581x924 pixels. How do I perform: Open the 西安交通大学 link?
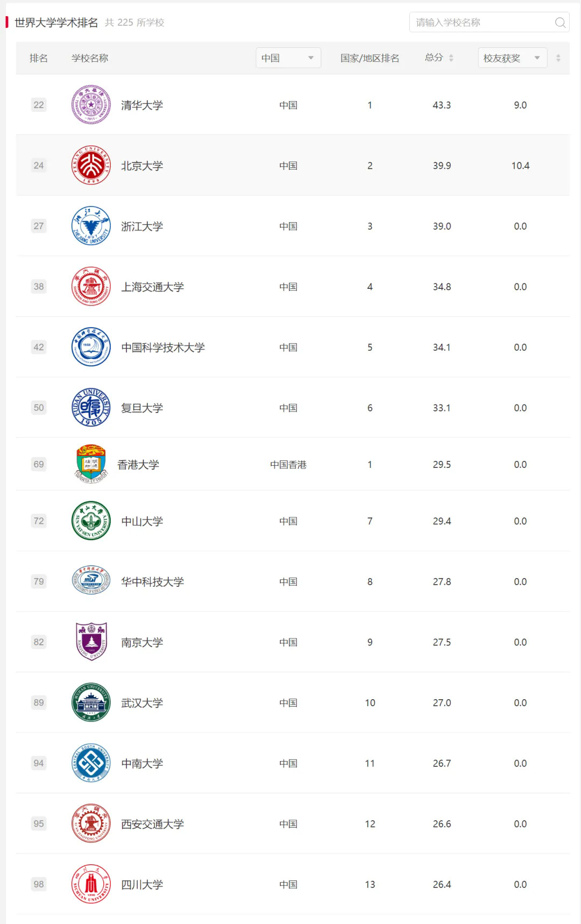pyautogui.click(x=152, y=824)
